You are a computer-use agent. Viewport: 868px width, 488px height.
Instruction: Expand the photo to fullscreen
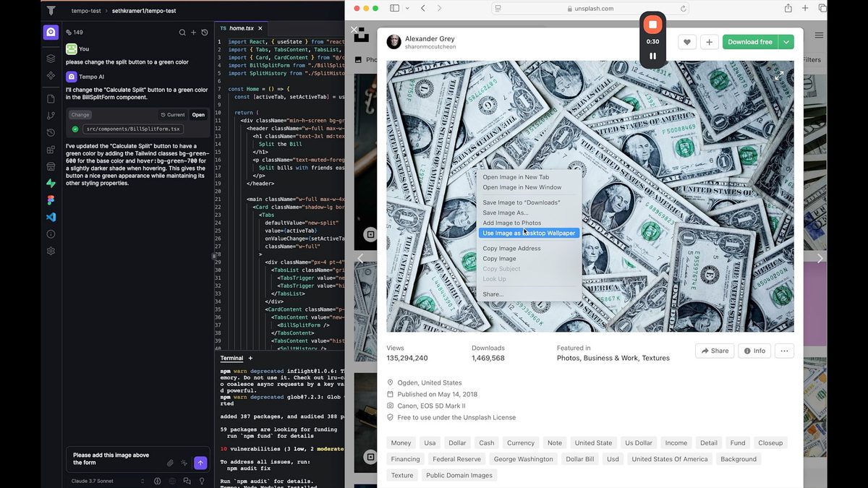click(779, 75)
